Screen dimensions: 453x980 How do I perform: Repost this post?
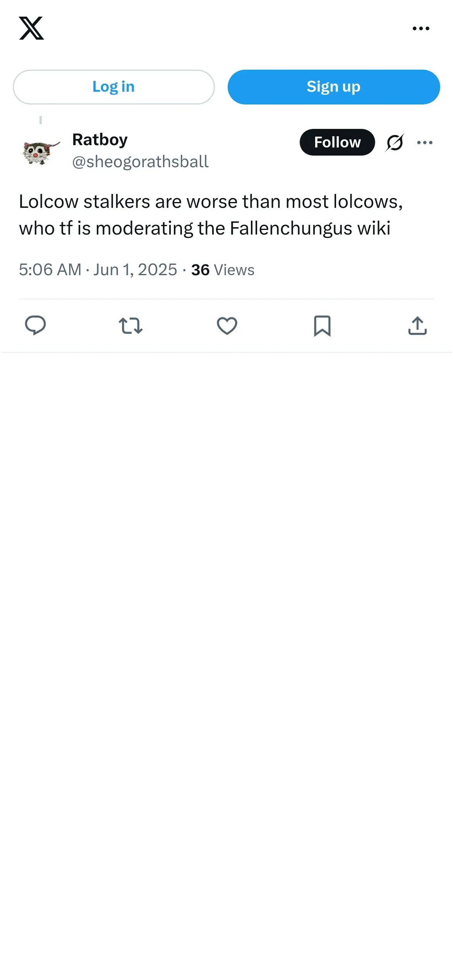(130, 326)
